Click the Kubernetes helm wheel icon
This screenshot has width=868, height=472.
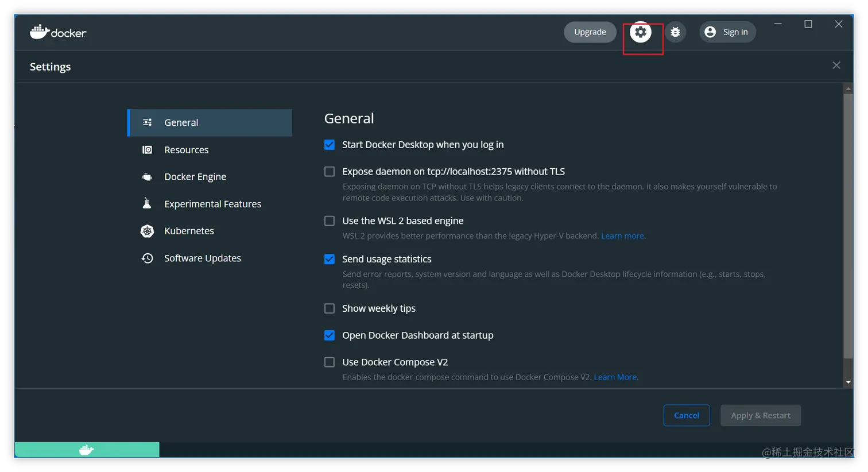coord(148,231)
